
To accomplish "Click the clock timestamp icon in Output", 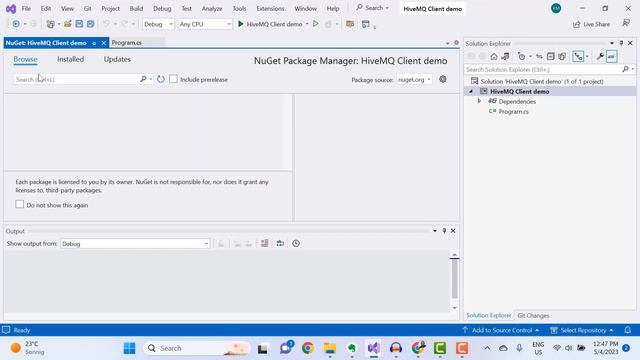I will [296, 243].
